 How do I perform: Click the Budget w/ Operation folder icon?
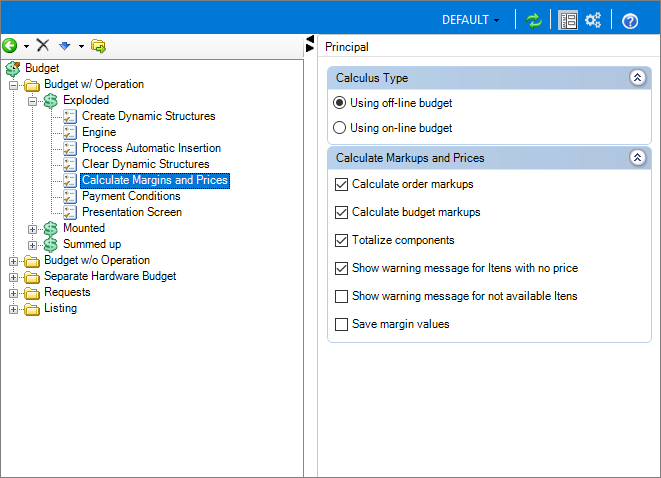click(32, 85)
